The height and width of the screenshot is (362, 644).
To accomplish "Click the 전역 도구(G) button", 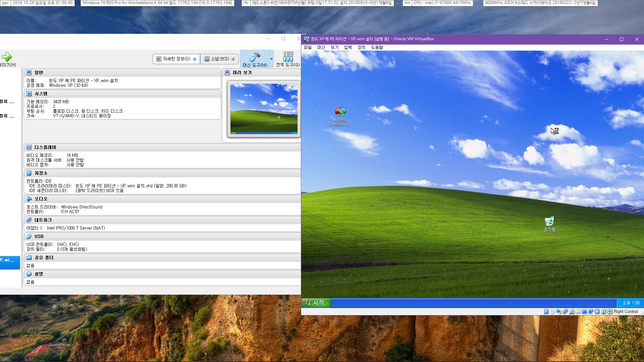I will [288, 59].
